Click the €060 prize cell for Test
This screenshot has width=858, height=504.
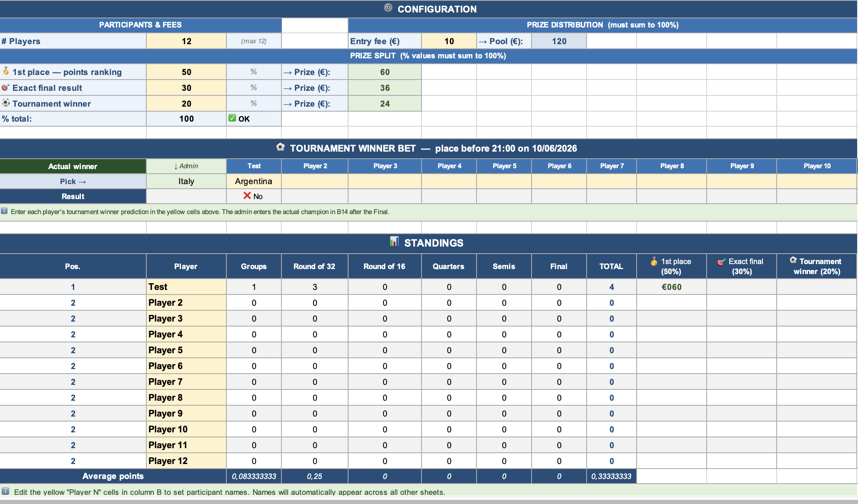coord(672,287)
